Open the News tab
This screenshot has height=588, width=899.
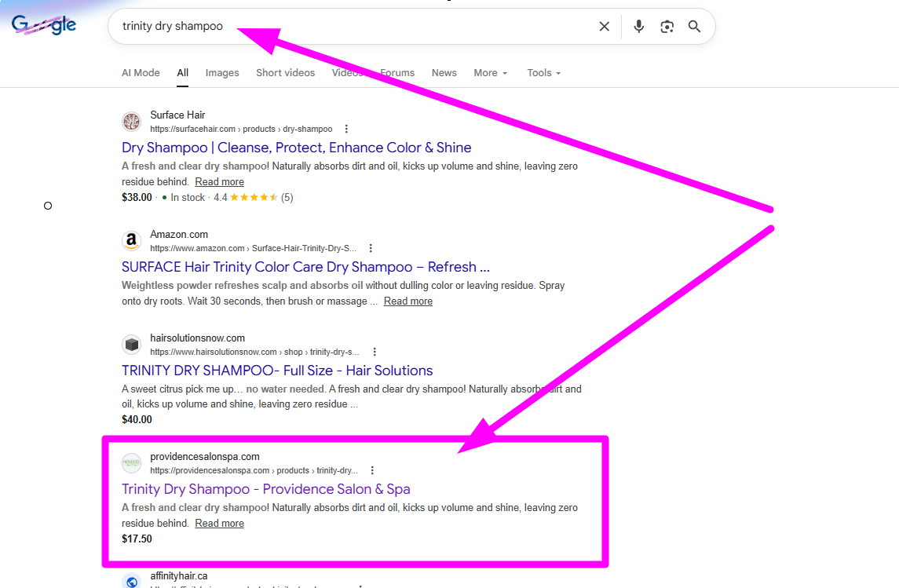tap(444, 73)
